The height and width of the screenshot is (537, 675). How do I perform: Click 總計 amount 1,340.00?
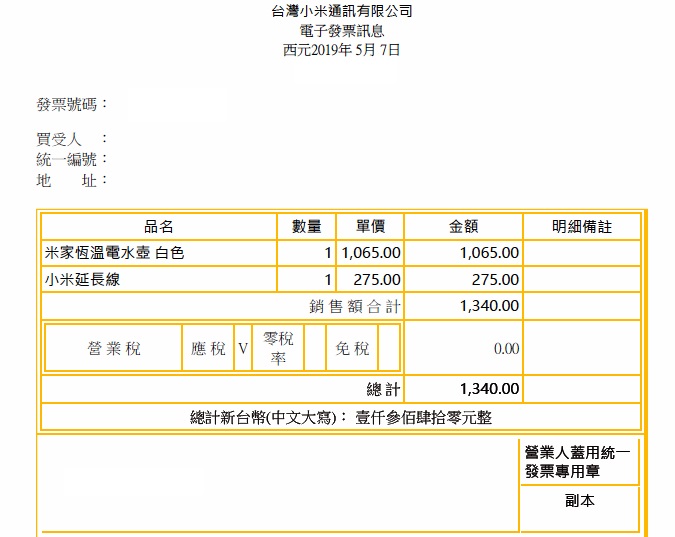(489, 388)
